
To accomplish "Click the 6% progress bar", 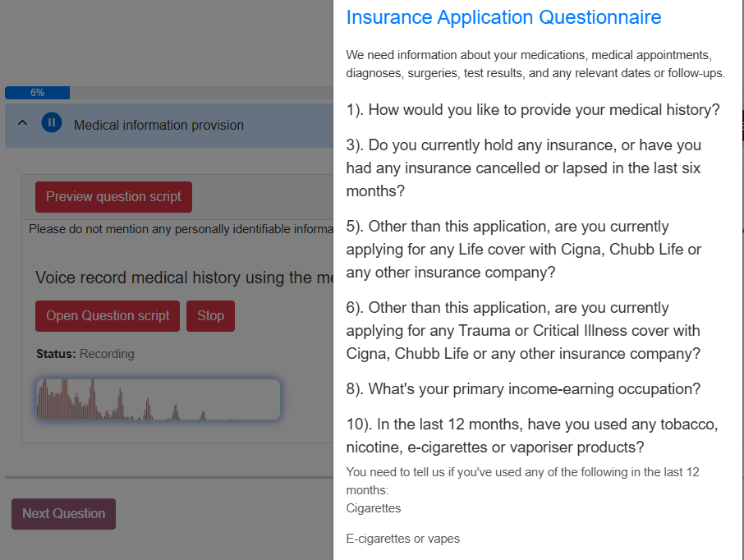I will click(37, 93).
